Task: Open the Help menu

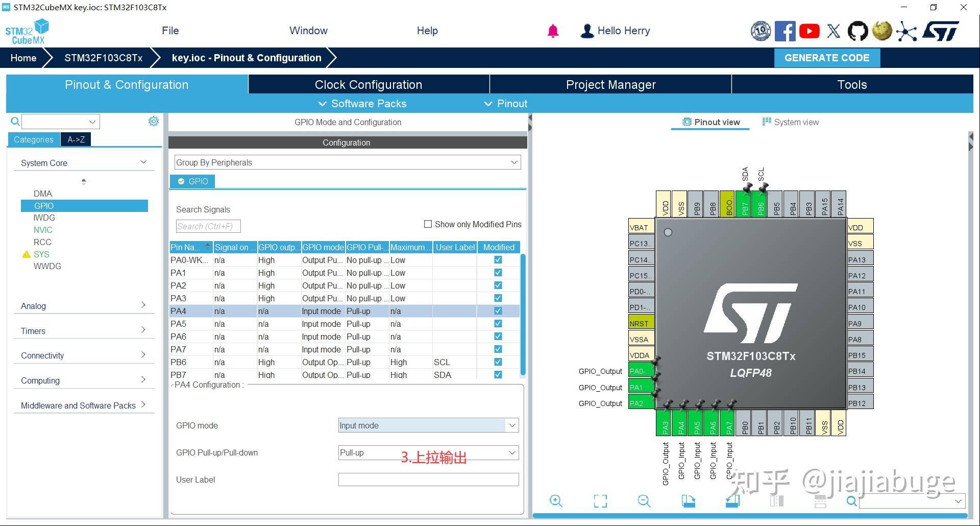Action: 427,31
